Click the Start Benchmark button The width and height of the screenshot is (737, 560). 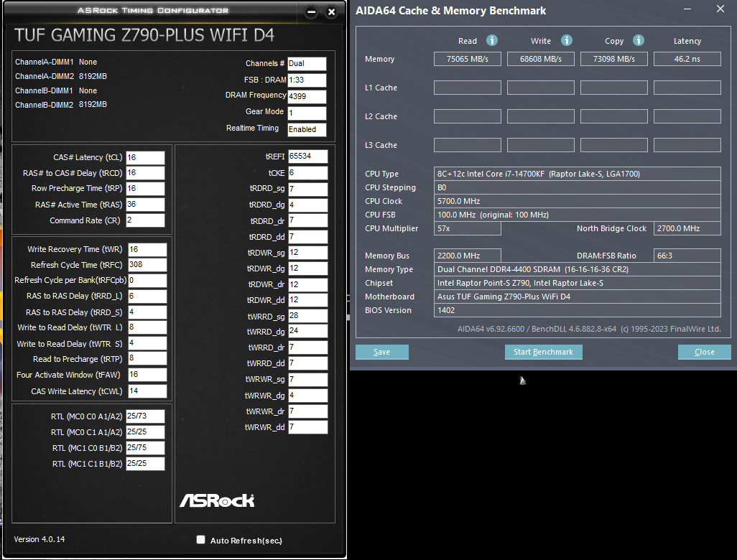click(x=543, y=352)
